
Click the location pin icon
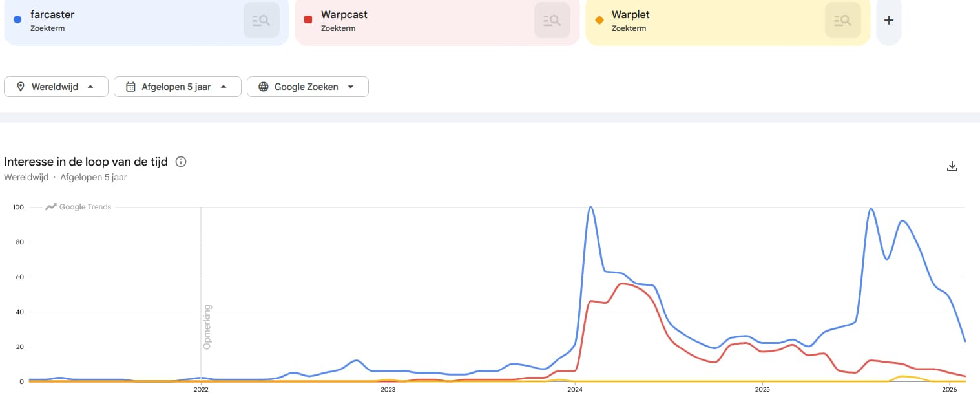pos(21,87)
